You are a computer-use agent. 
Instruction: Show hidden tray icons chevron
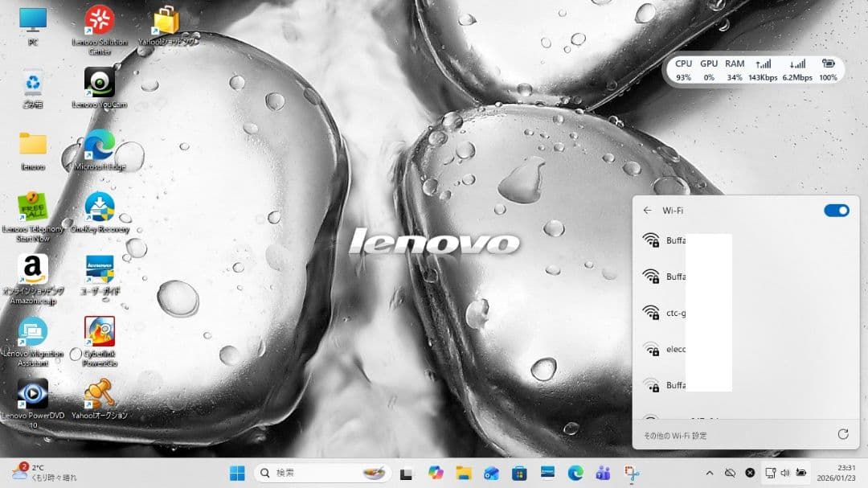[x=710, y=473]
